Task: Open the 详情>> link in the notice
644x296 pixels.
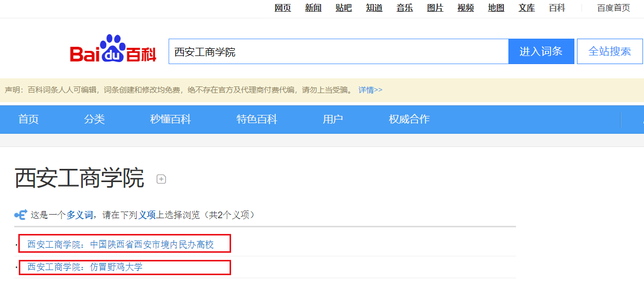Action: click(370, 90)
